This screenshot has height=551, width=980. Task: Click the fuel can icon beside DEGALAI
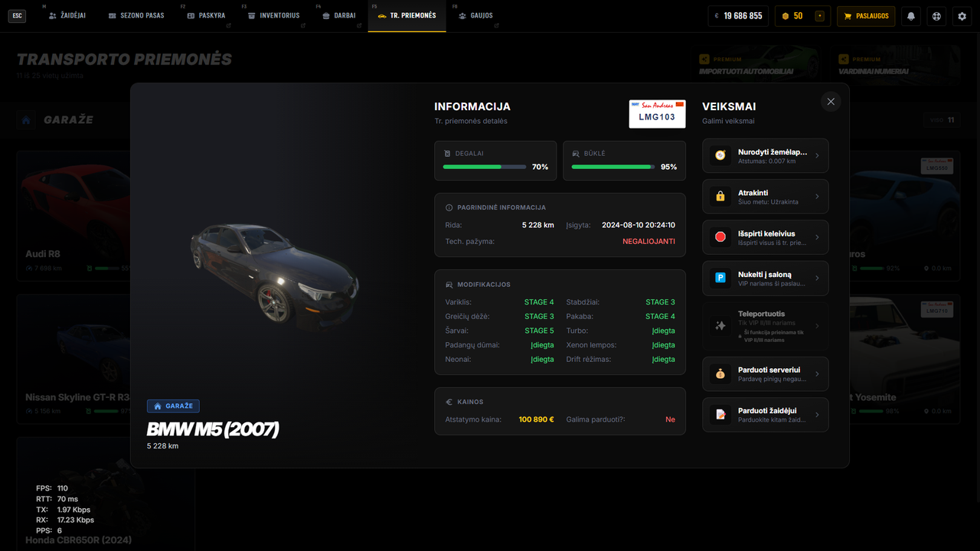(x=447, y=153)
